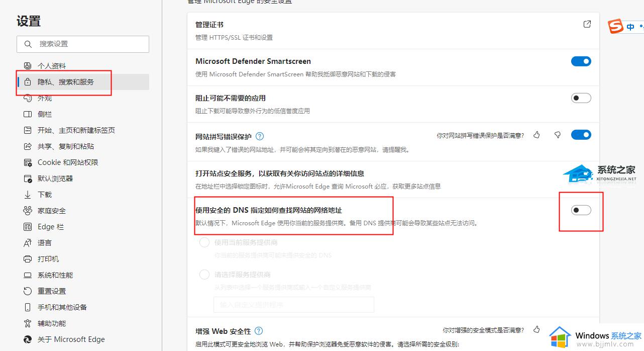Click thumbs down for 网站拼写错误保护 feedback
Viewport: 644px width, 351px height.
point(557,135)
